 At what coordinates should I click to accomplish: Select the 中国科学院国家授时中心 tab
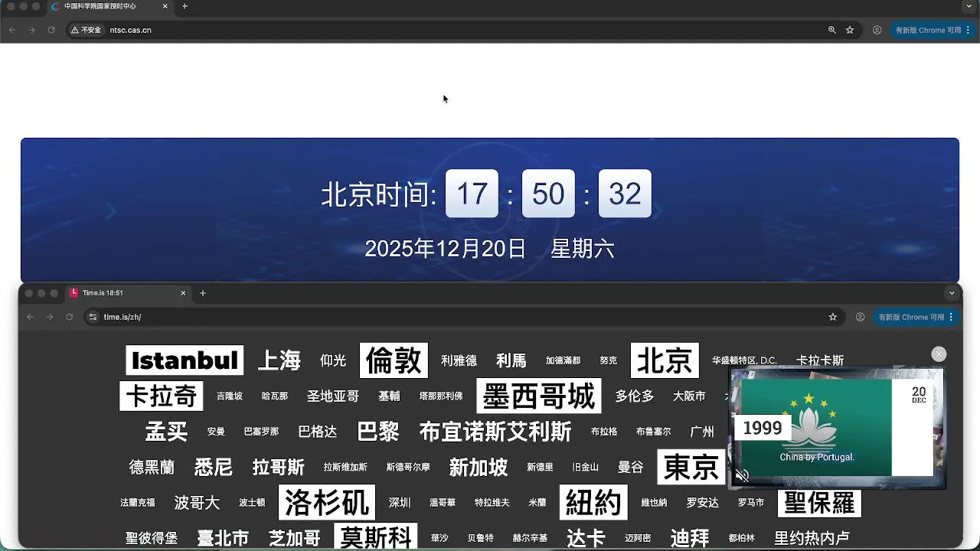pyautogui.click(x=109, y=6)
